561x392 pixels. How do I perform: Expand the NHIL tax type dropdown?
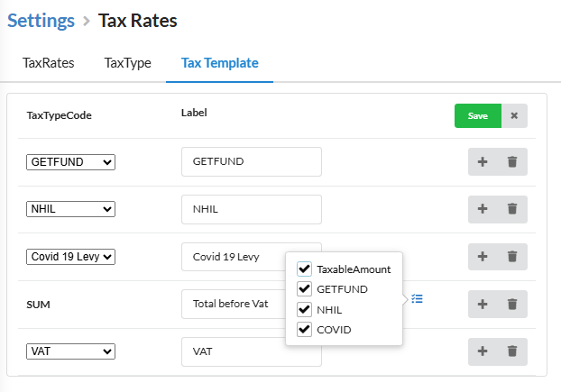(70, 209)
